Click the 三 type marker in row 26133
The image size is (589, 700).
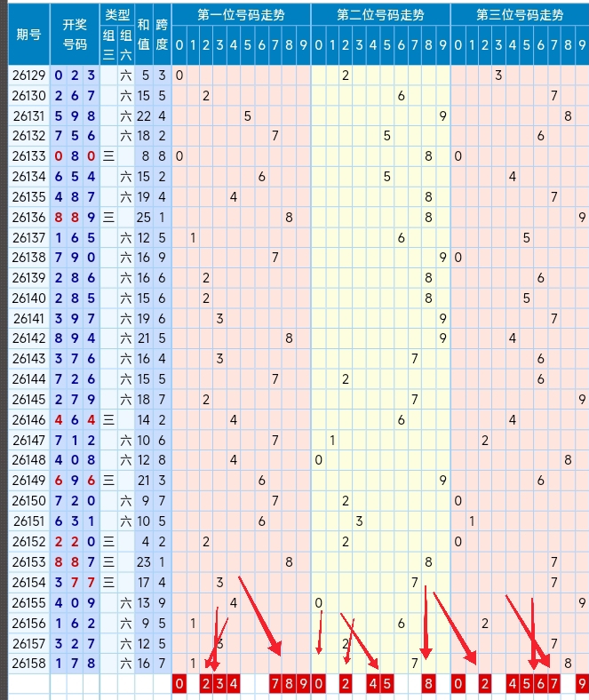108,156
